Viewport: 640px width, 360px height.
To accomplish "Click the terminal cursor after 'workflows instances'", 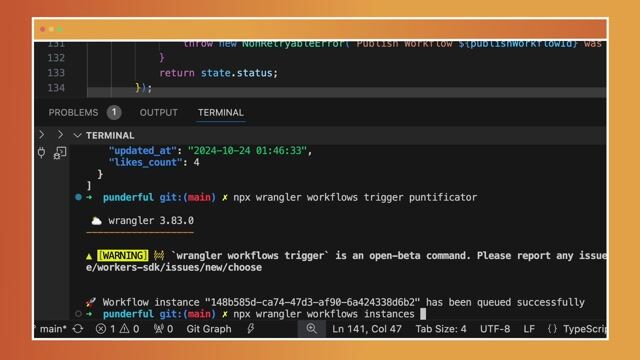I will [423, 314].
